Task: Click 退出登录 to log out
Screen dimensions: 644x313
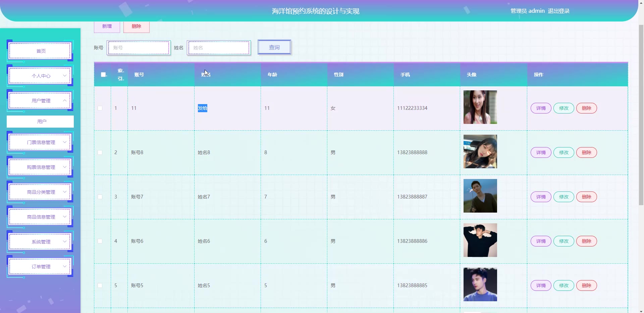Action: point(558,11)
